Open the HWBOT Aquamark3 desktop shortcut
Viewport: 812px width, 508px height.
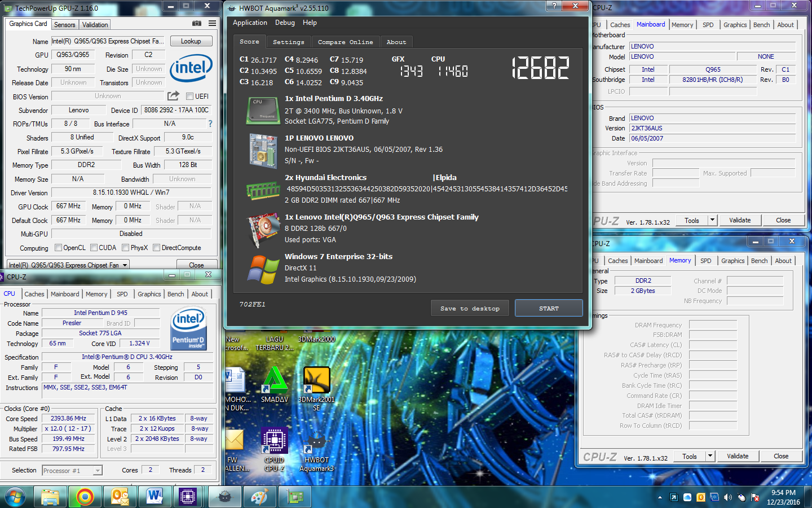point(316,449)
